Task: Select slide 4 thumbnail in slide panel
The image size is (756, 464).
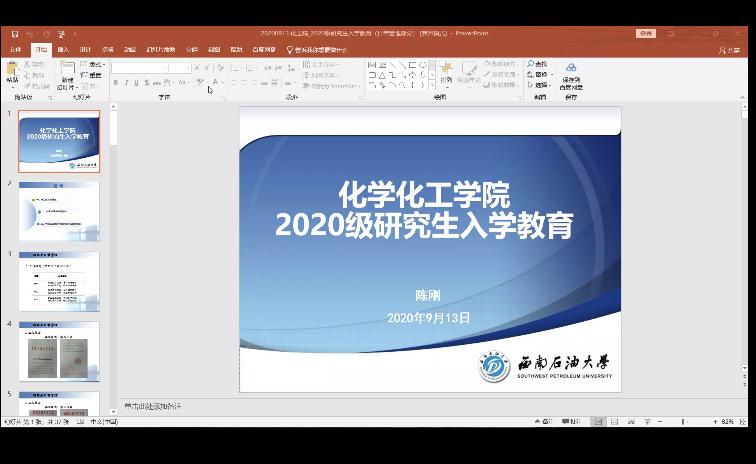Action: 59,351
